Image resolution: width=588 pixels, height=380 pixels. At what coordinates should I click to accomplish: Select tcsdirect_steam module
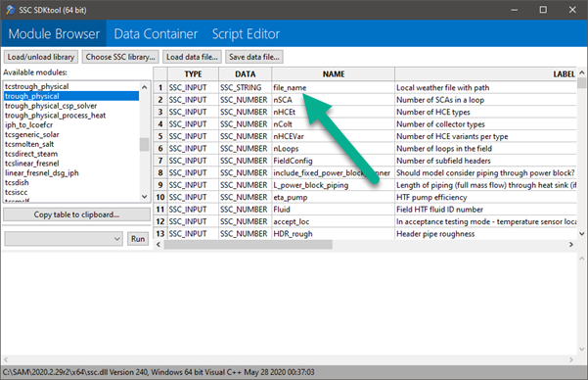[71, 154]
